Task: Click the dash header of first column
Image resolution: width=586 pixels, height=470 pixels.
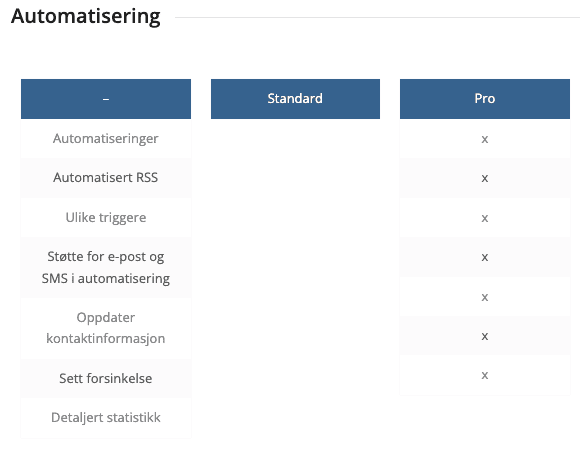Action: pyautogui.click(x=106, y=99)
